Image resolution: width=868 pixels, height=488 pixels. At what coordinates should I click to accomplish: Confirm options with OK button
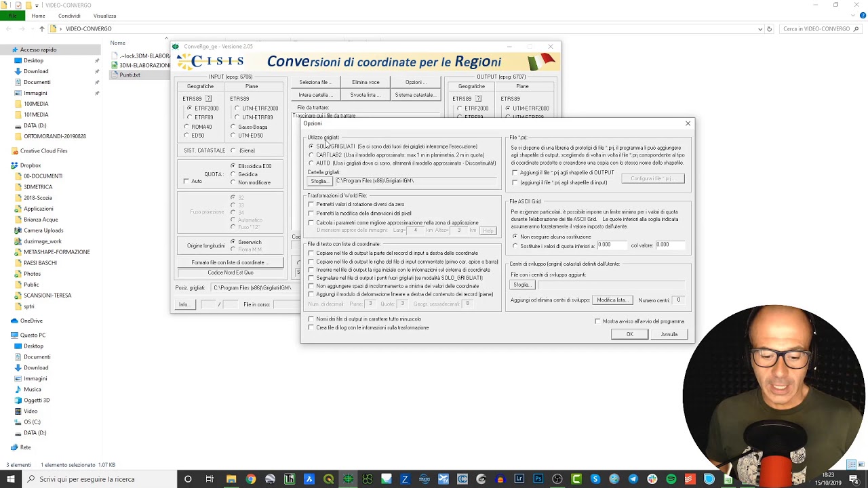click(x=629, y=334)
